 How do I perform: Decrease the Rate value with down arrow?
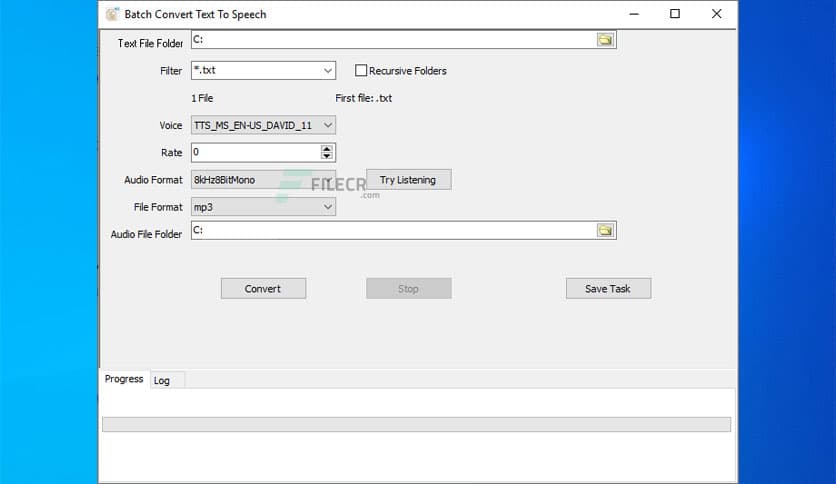click(326, 156)
